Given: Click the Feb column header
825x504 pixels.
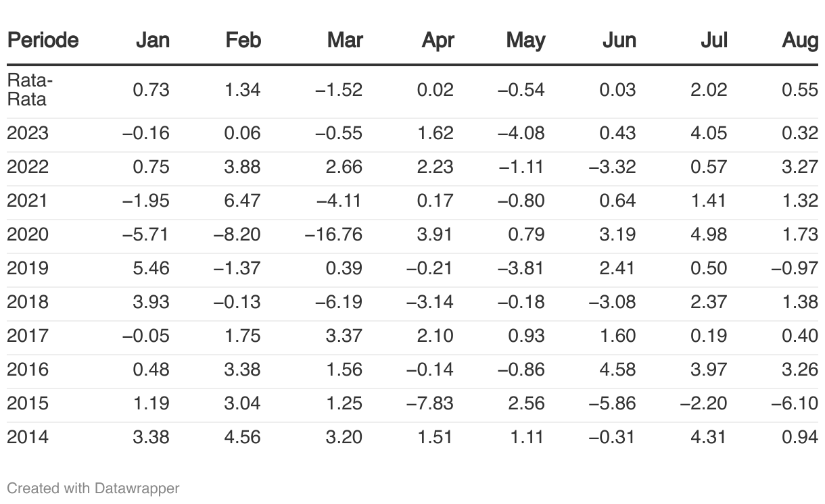Looking at the screenshot, I should (243, 41).
